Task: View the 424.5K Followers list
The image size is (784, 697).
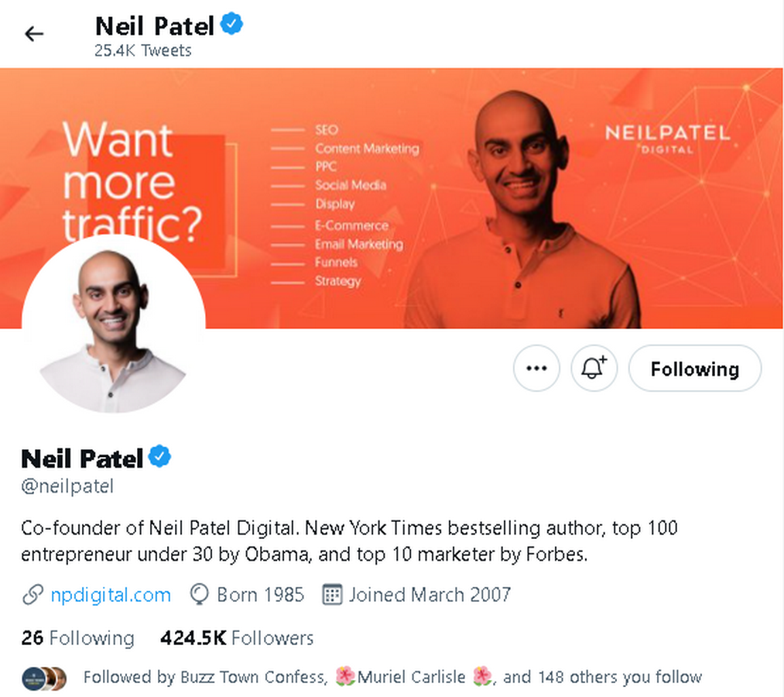Action: [x=237, y=638]
